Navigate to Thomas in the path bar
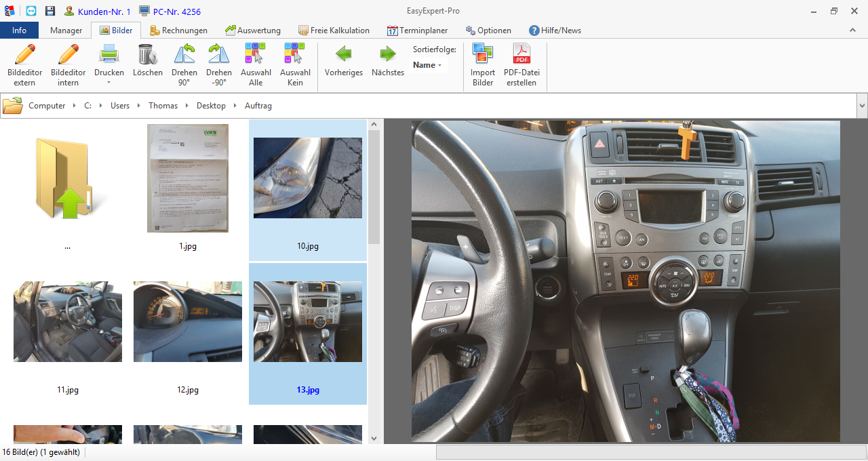 (x=163, y=106)
